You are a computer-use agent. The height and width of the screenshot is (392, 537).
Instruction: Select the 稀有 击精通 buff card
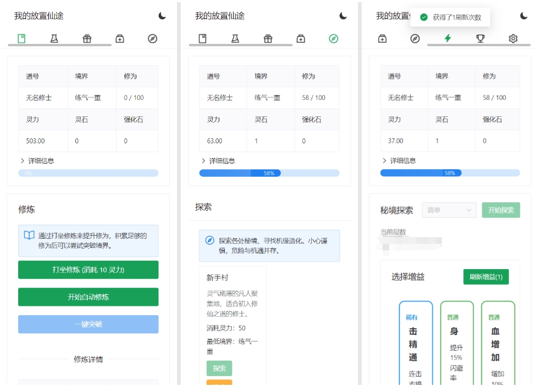(416, 343)
